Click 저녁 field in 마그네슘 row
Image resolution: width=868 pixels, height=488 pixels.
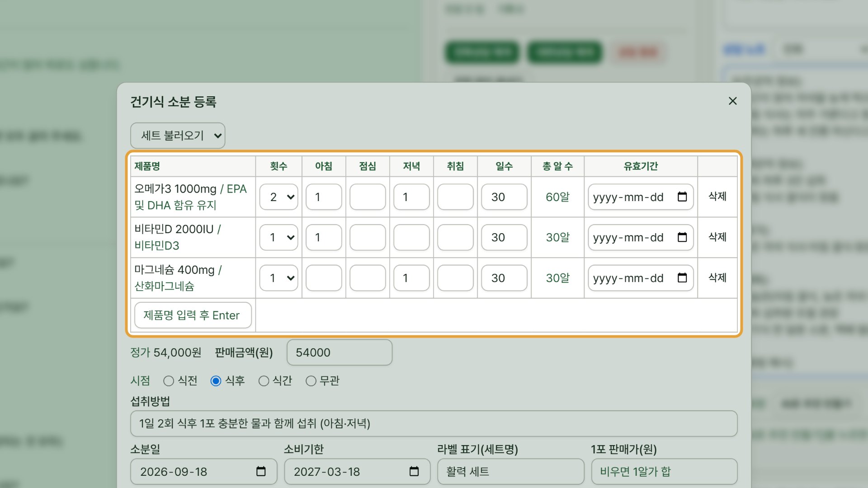pyautogui.click(x=411, y=278)
